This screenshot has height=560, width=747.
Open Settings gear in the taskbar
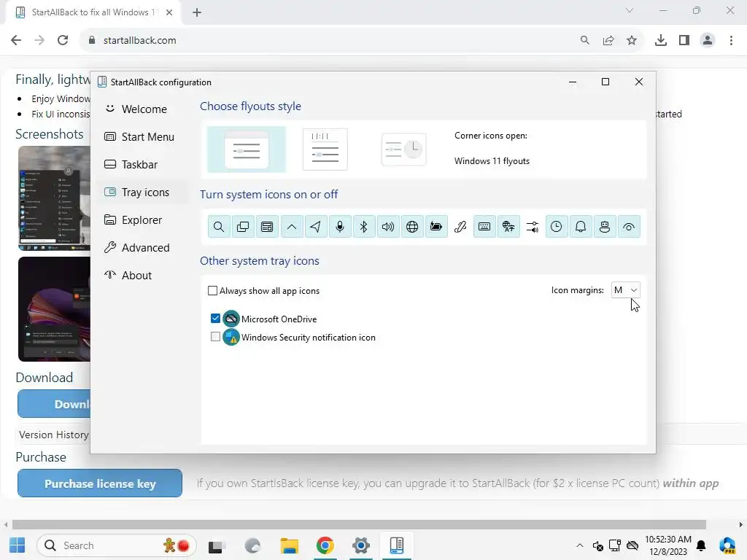coord(361,545)
